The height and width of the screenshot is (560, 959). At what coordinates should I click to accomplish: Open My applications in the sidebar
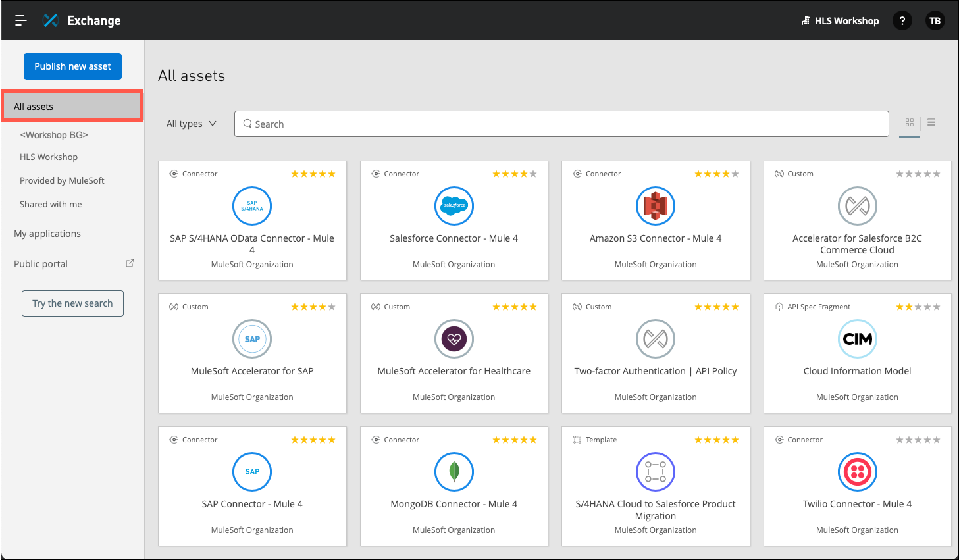pyautogui.click(x=47, y=234)
